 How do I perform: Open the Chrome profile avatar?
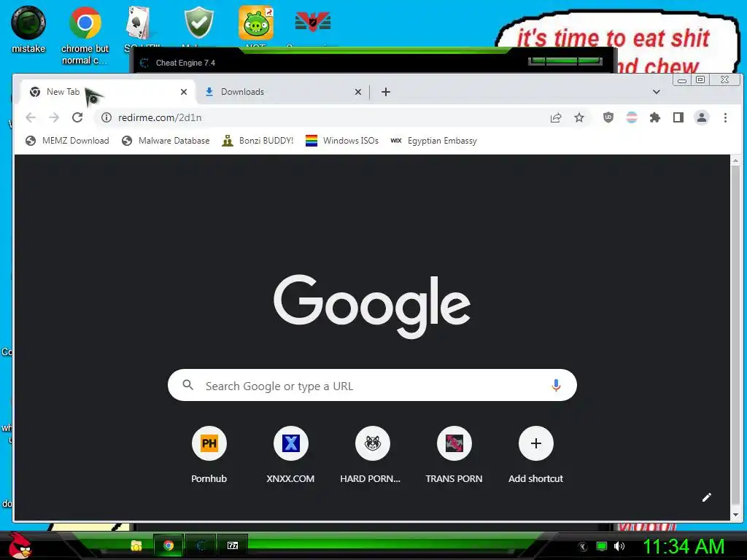pyautogui.click(x=702, y=117)
